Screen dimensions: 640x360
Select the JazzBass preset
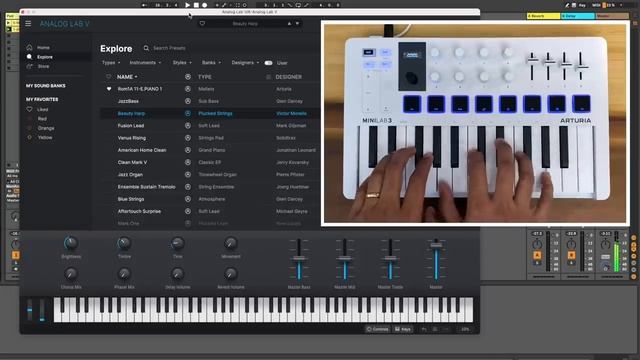(x=128, y=101)
